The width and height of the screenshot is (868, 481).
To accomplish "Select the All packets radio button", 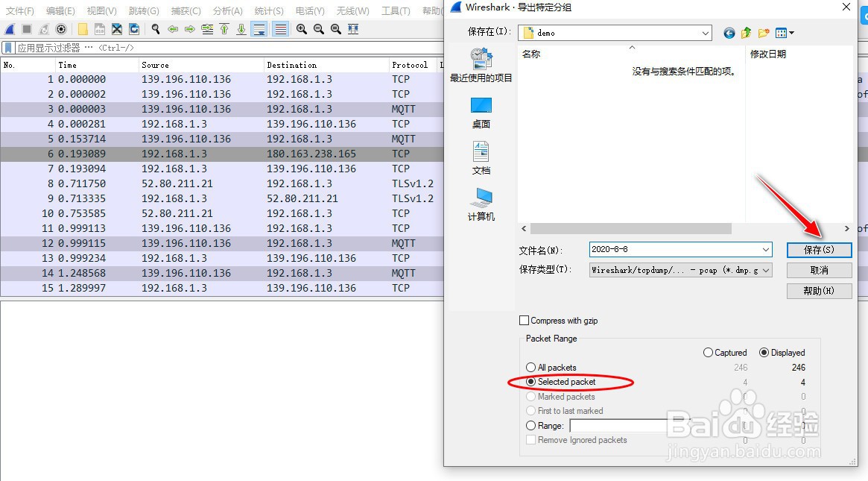I will pyautogui.click(x=530, y=367).
